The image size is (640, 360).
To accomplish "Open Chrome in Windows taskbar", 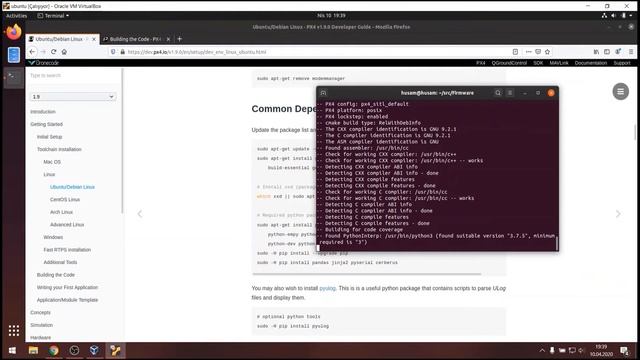I will (53, 351).
